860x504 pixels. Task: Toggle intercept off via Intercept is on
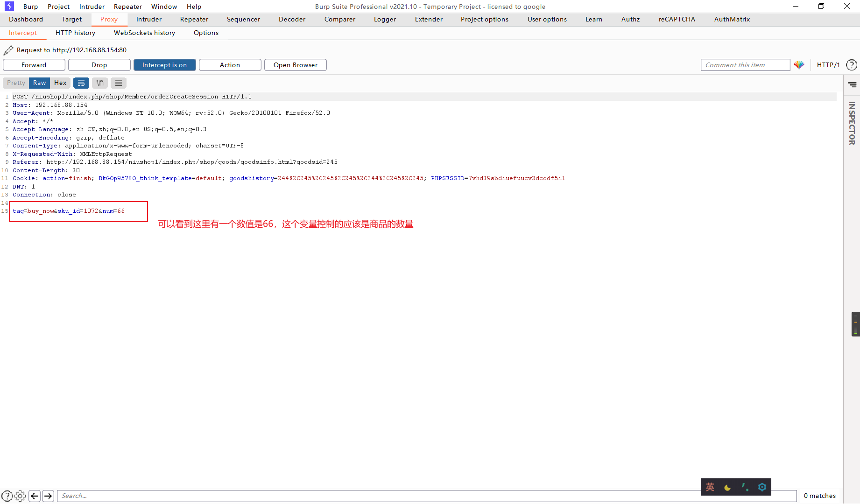point(164,65)
